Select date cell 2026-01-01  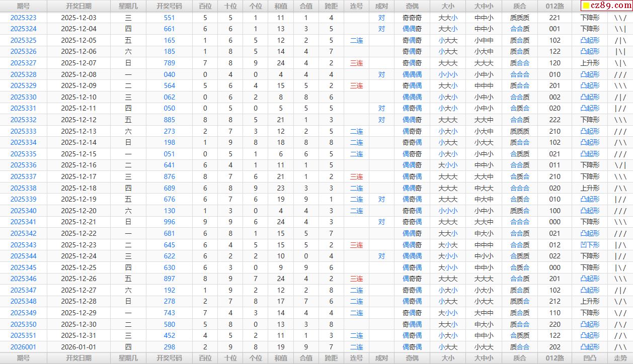[x=78, y=347]
